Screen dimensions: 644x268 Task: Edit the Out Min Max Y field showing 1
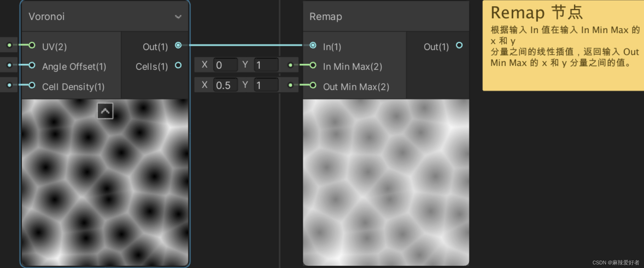coord(266,85)
